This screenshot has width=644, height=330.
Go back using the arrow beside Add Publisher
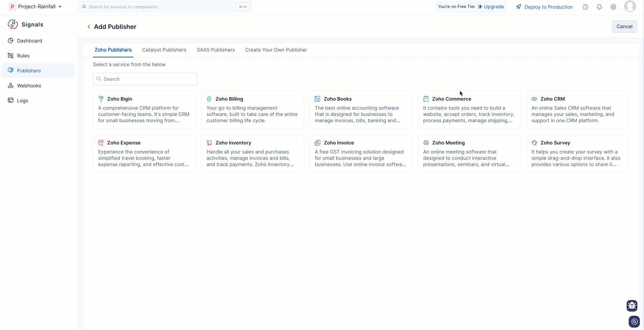click(x=89, y=27)
